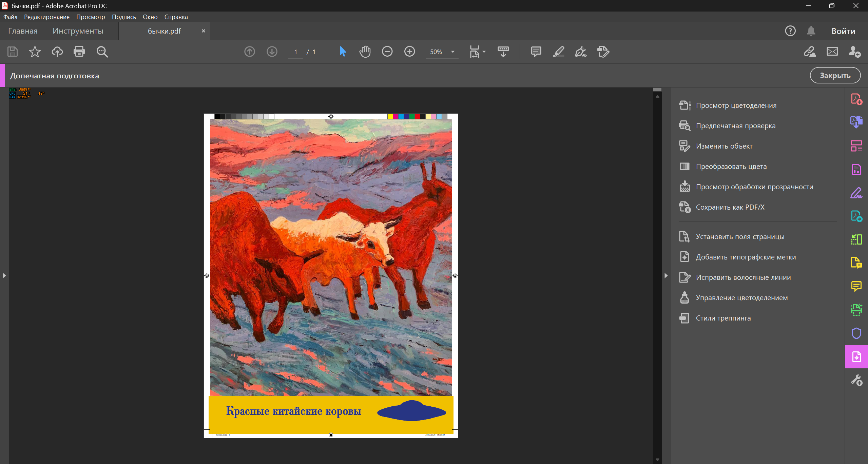Click the cloud upload icon
Viewport: 868px width, 464px height.
[x=57, y=52]
